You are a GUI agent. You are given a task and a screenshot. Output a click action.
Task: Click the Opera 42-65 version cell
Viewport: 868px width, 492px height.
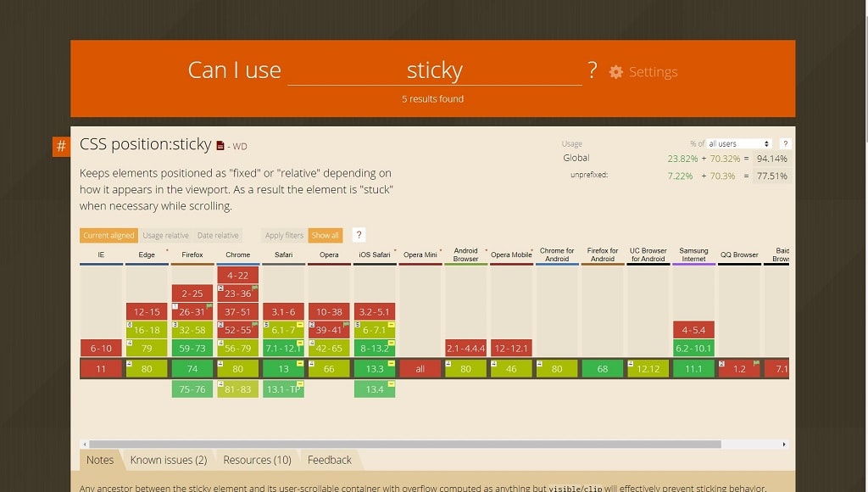coord(329,348)
